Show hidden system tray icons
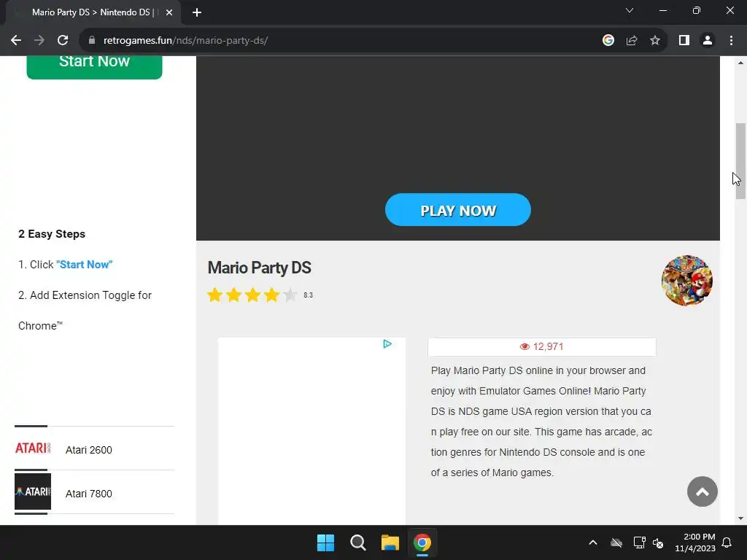The height and width of the screenshot is (560, 747). click(x=592, y=542)
